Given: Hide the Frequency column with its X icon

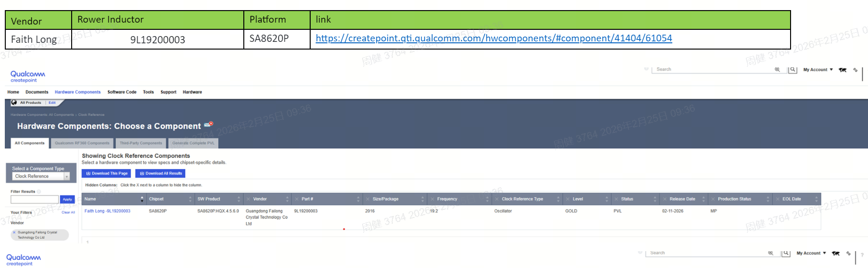Looking at the screenshot, I should coord(432,199).
